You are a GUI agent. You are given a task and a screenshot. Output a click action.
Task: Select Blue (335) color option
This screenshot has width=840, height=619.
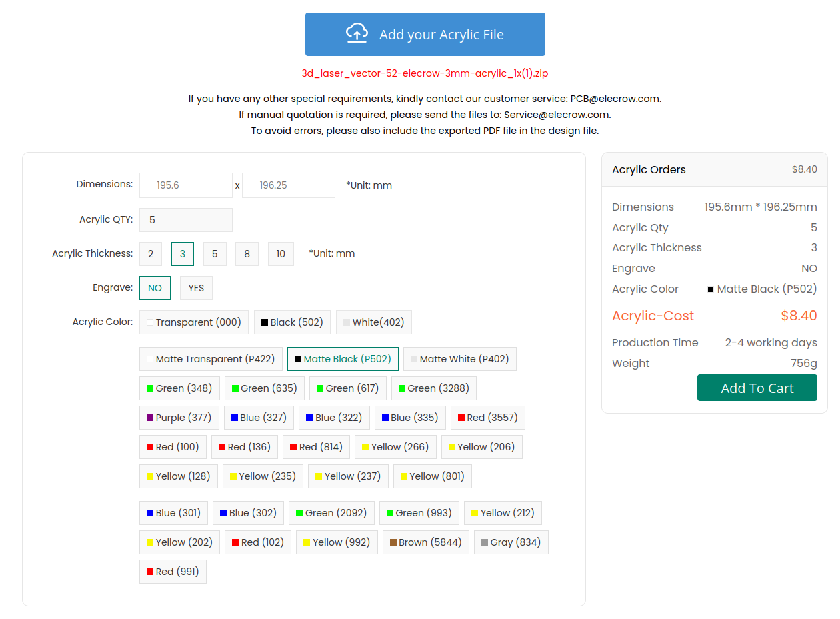[410, 418]
